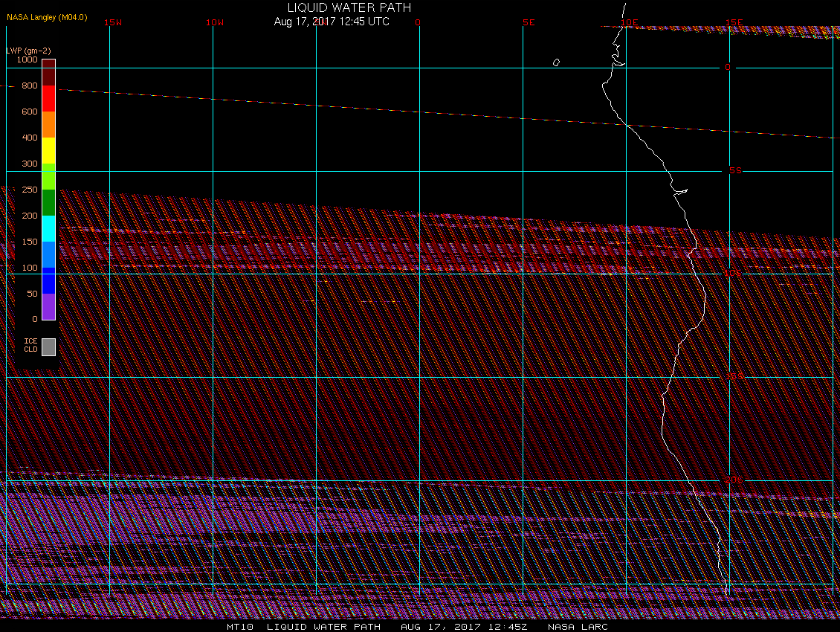840x632 pixels.
Task: Click the 150 legend value
Action: tap(30, 242)
